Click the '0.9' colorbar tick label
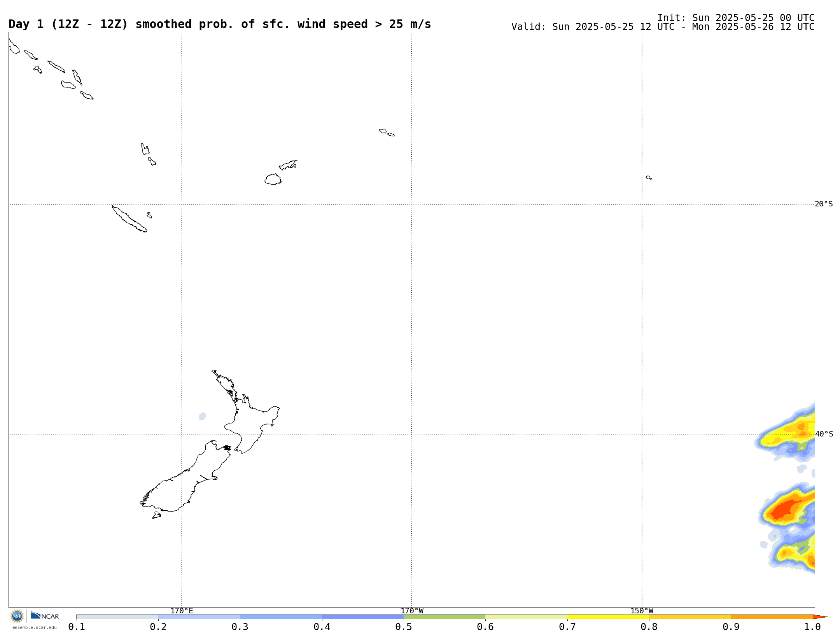This screenshot has width=840, height=632. coord(731,627)
